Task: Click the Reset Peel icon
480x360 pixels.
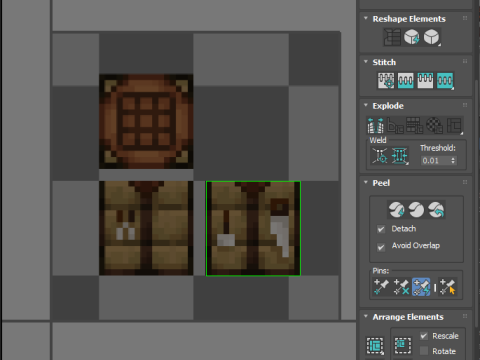Action: pyautogui.click(x=436, y=210)
